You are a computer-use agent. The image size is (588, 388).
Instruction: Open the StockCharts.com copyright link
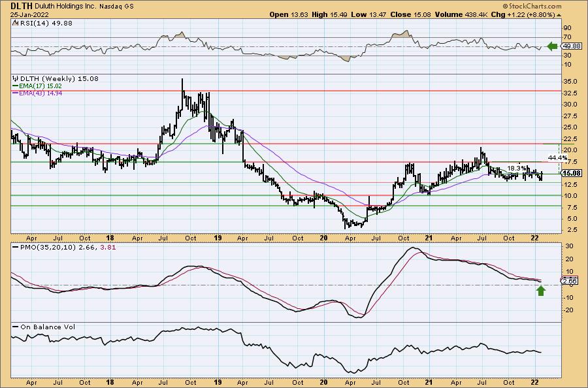[532, 6]
